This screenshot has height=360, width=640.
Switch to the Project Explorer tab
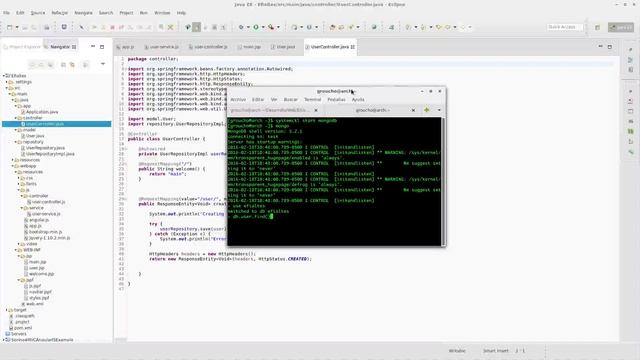point(22,47)
